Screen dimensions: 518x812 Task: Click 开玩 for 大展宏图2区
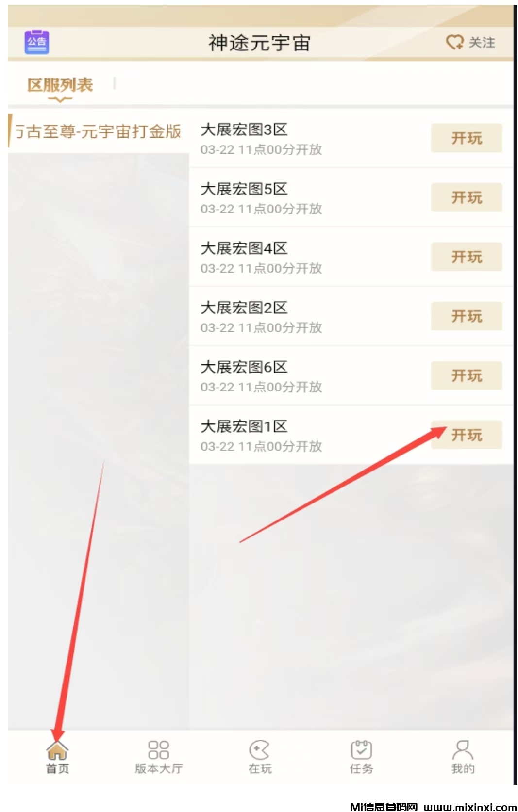467,316
